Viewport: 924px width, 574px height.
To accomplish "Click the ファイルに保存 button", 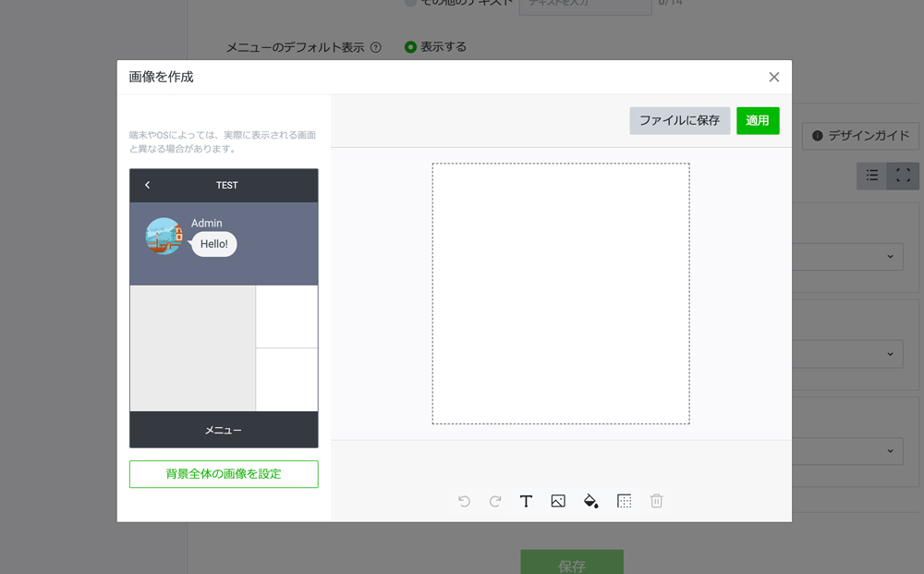I will 679,121.
